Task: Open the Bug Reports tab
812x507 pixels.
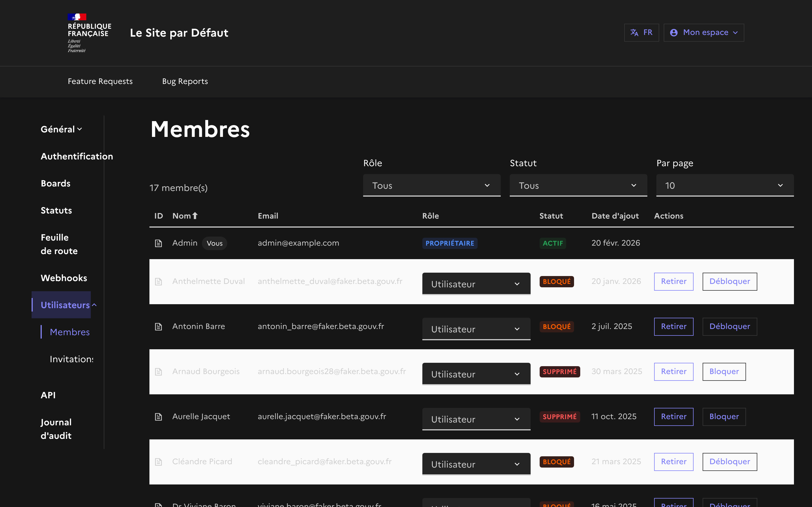Action: pyautogui.click(x=185, y=81)
